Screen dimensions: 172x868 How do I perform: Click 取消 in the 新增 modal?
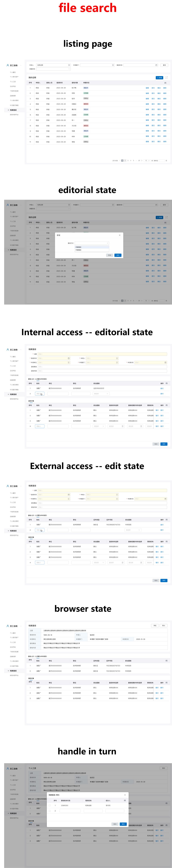pyautogui.click(x=109, y=255)
